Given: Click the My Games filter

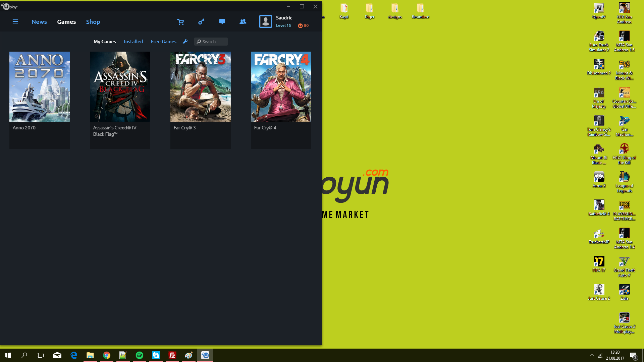Looking at the screenshot, I should tap(105, 42).
